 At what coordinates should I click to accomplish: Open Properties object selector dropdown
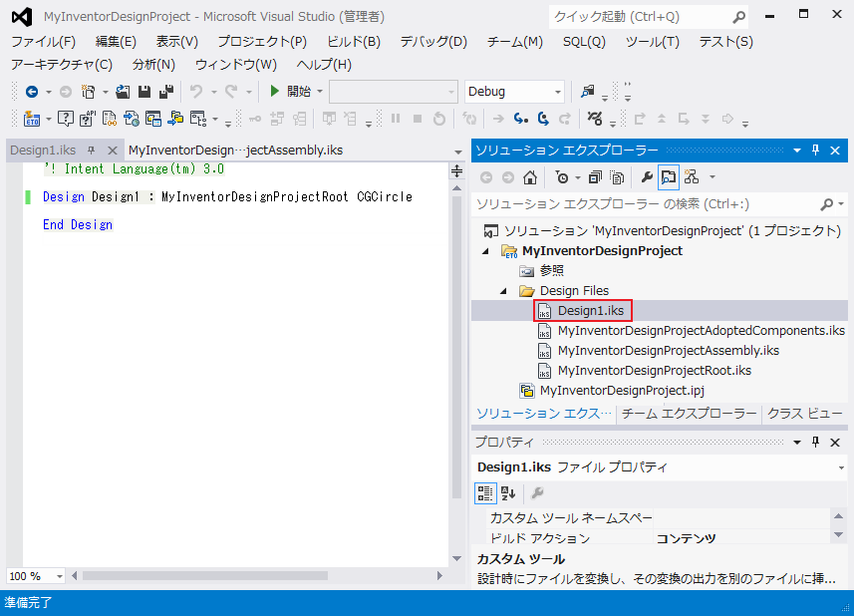pos(841,467)
